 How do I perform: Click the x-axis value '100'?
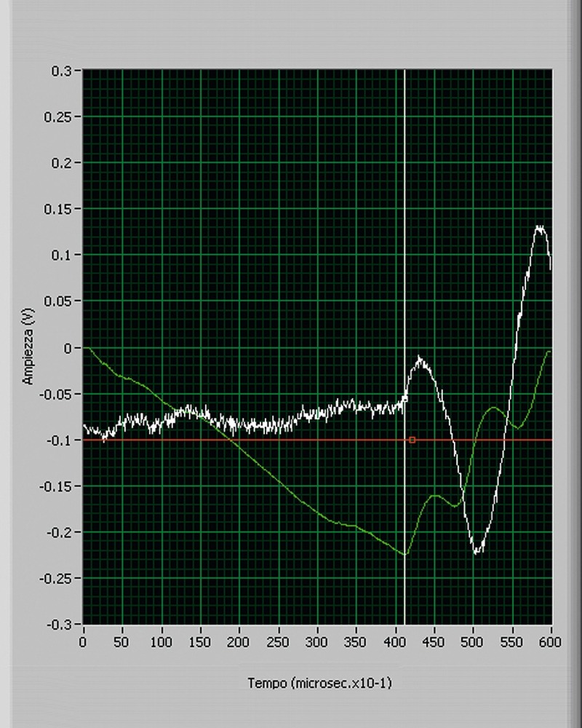click(161, 643)
